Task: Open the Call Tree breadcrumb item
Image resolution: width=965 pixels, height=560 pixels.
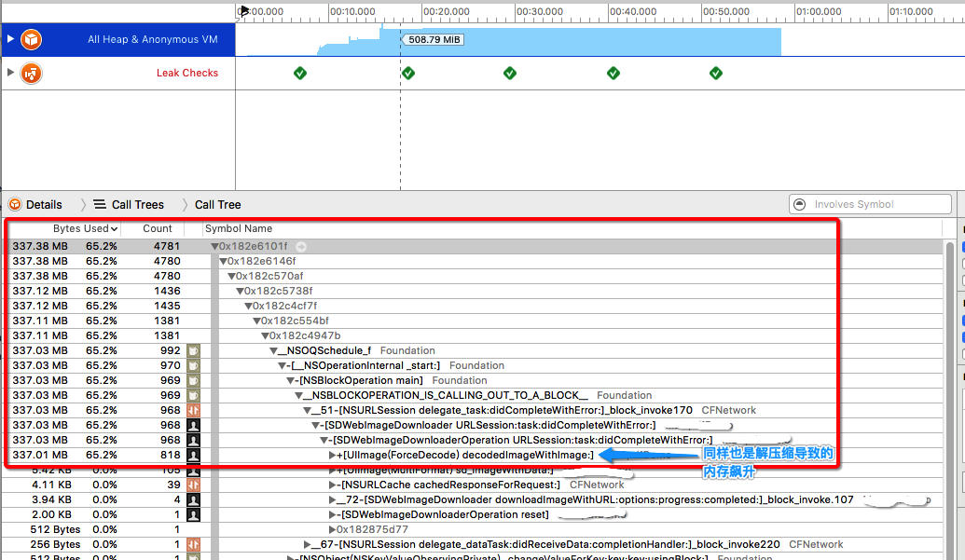Action: 218,205
